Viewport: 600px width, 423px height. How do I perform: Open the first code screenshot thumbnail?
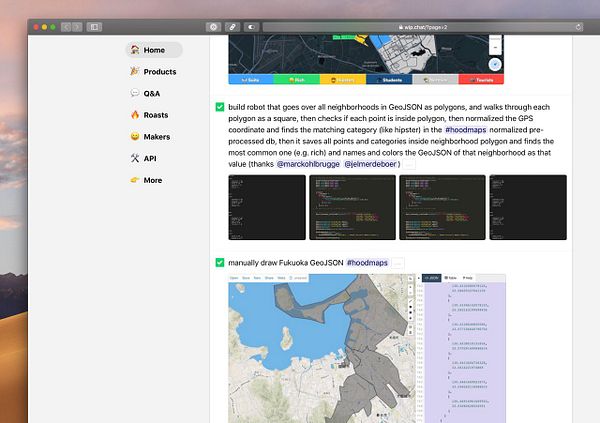tap(267, 207)
